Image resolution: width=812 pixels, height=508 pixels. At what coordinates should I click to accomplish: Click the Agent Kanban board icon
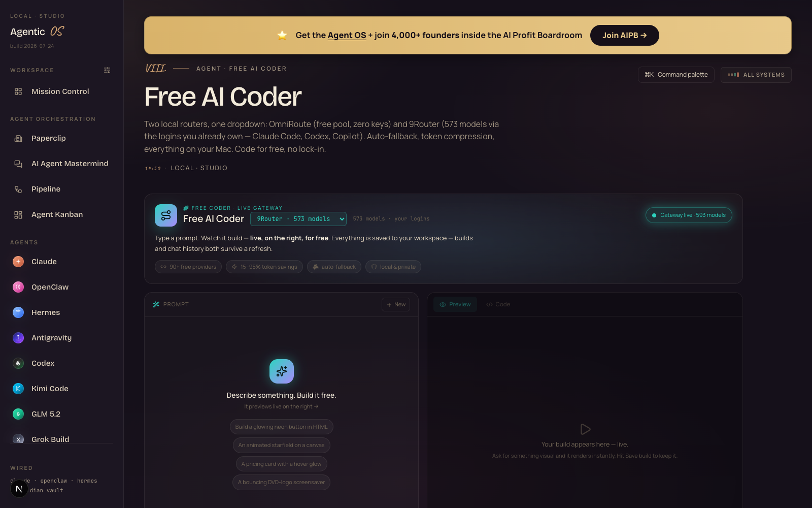18,214
